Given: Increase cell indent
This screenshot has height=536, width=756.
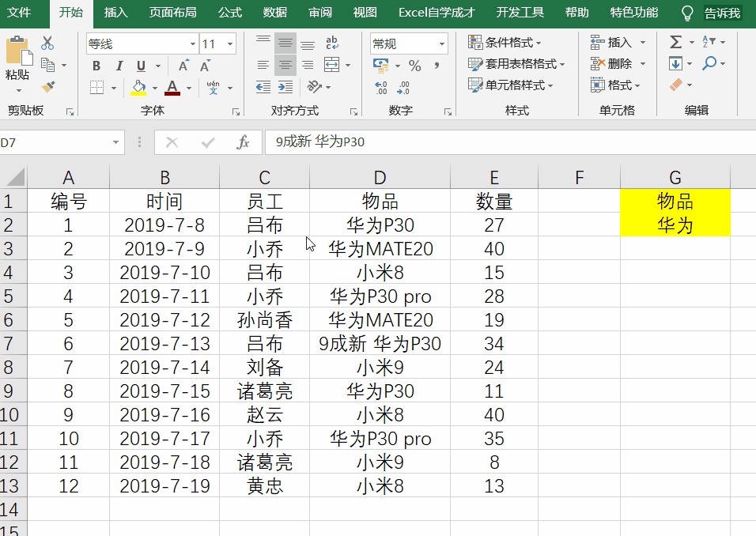Looking at the screenshot, I should (285, 87).
